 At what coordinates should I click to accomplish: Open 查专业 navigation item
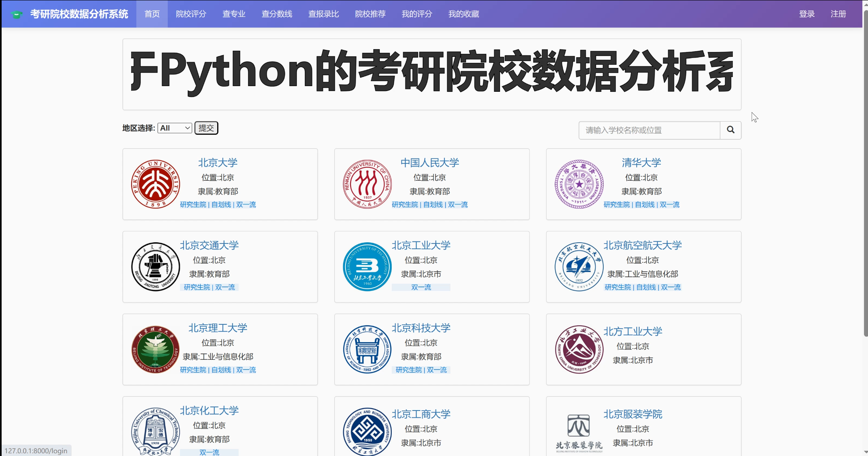[x=234, y=14]
